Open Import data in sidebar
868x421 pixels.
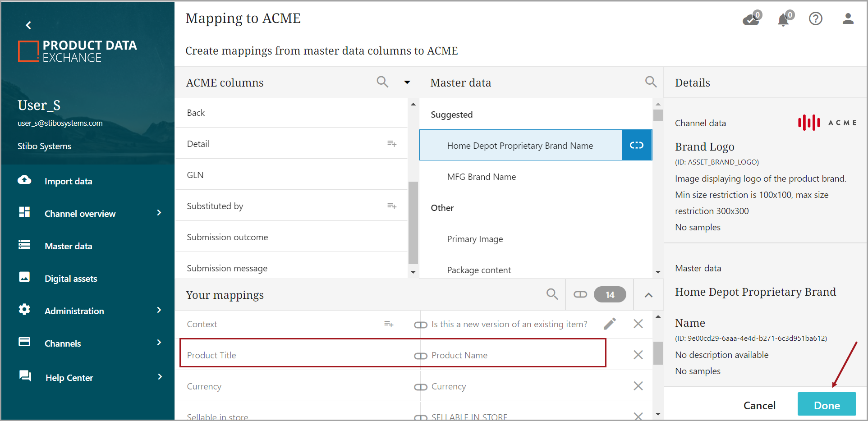pos(68,181)
